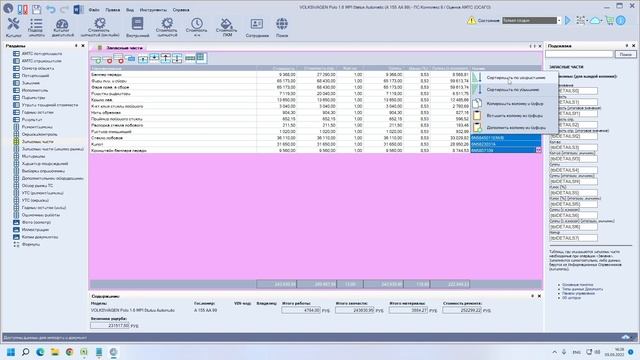
Task: Click File Explorer on the Windows taskbar
Action: click(55, 352)
